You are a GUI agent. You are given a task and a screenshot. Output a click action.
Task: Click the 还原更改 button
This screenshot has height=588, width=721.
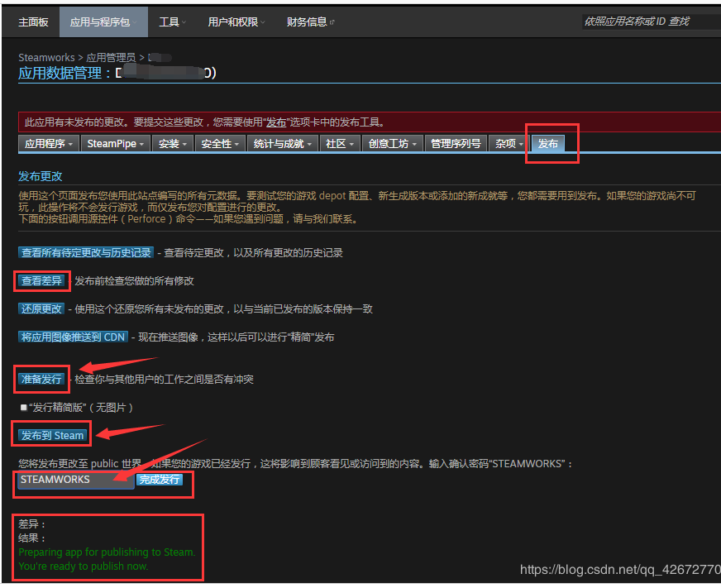coord(41,308)
